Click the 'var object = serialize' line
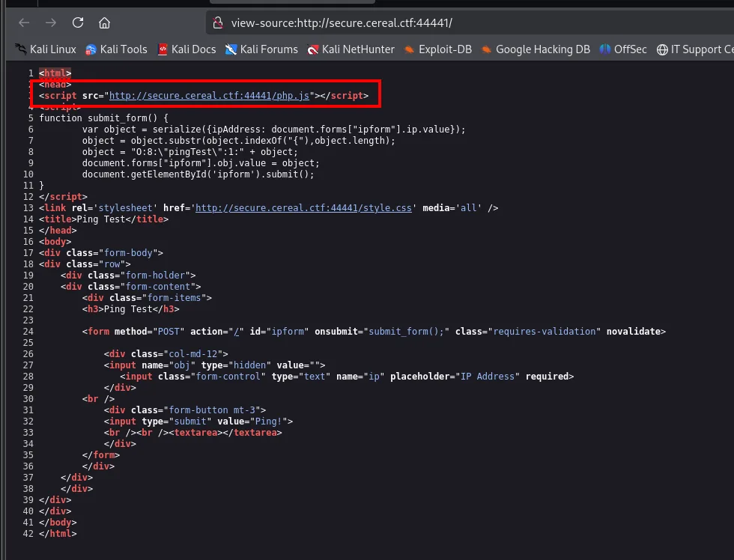734x560 pixels. tap(274, 129)
